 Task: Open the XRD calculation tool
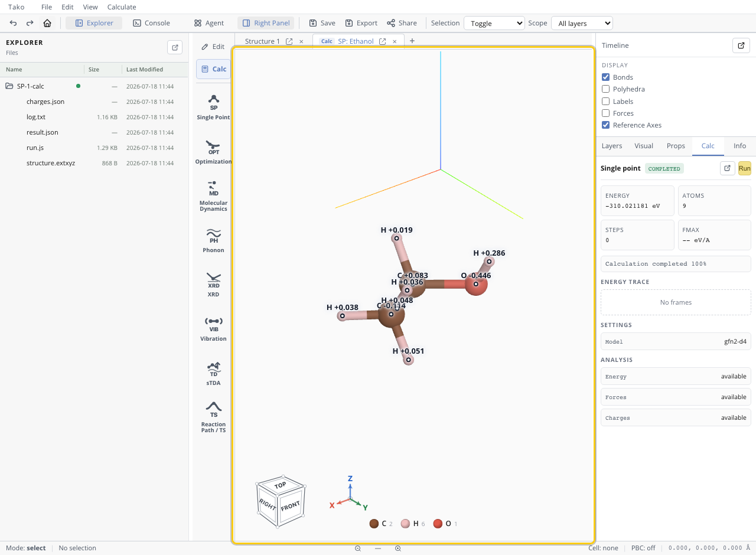(213, 285)
